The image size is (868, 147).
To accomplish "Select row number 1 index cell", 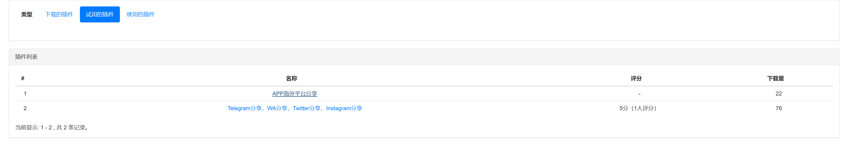I will 25,94.
